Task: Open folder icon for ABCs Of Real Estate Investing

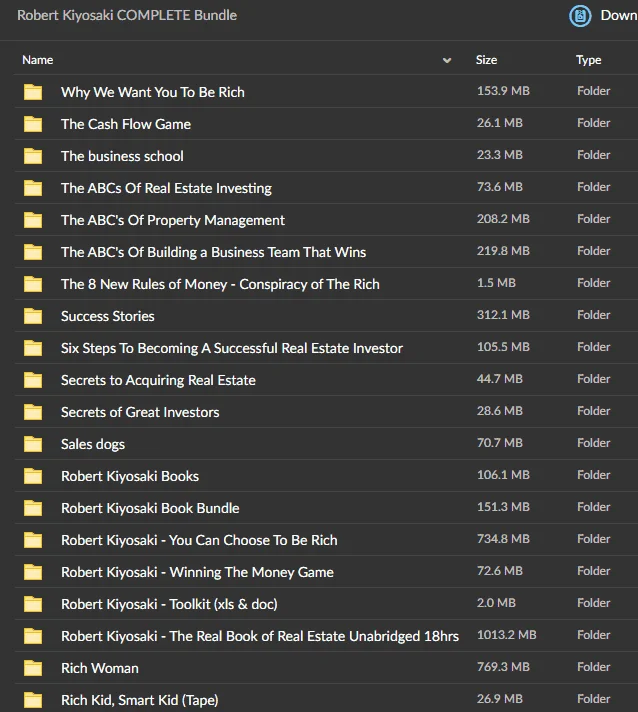Action: pyautogui.click(x=33, y=188)
